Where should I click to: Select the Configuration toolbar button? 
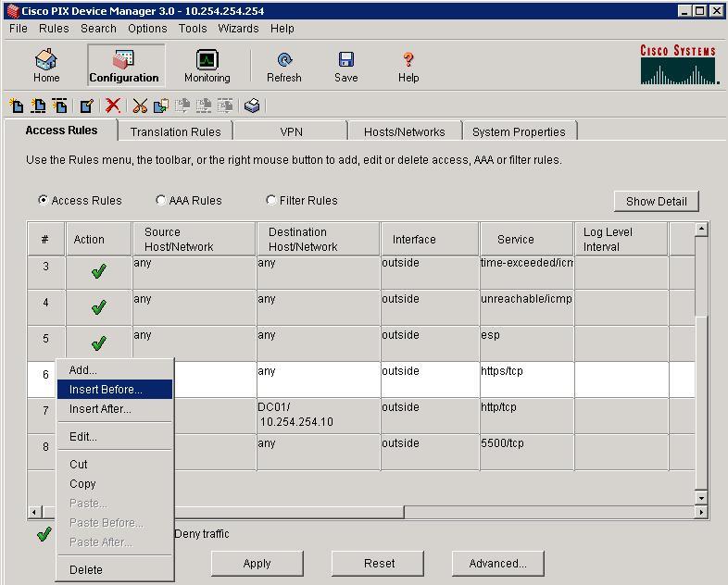pyautogui.click(x=124, y=66)
